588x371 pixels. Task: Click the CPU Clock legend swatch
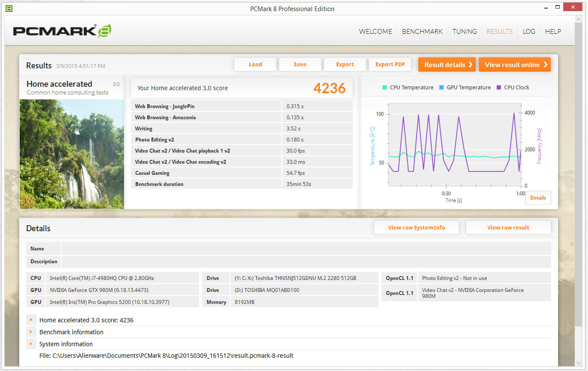[499, 88]
